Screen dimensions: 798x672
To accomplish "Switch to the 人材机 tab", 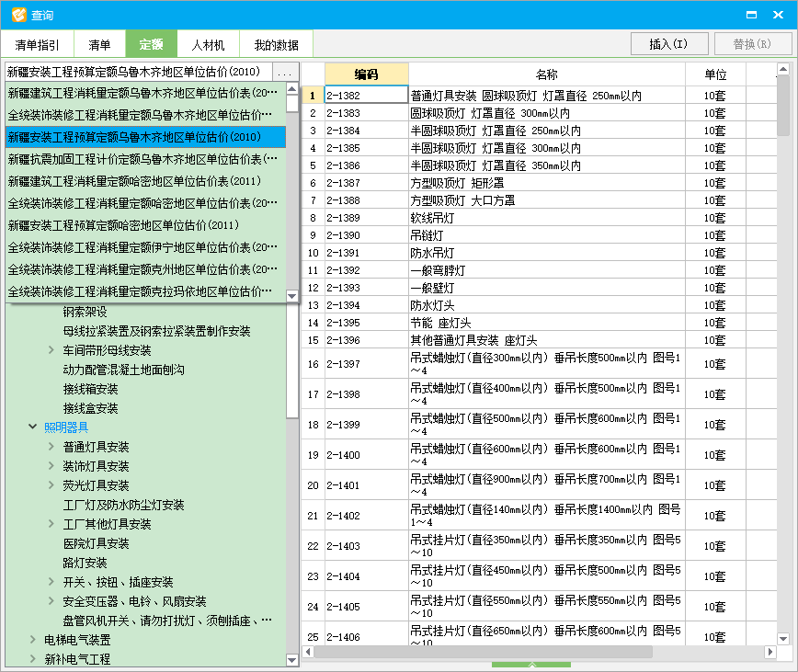I will (x=206, y=43).
